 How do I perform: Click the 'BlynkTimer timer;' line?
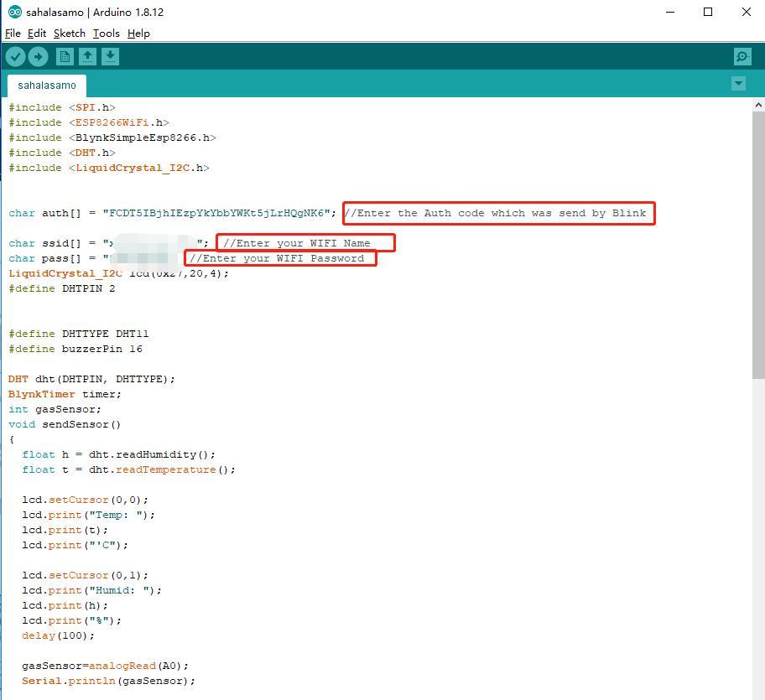(65, 394)
